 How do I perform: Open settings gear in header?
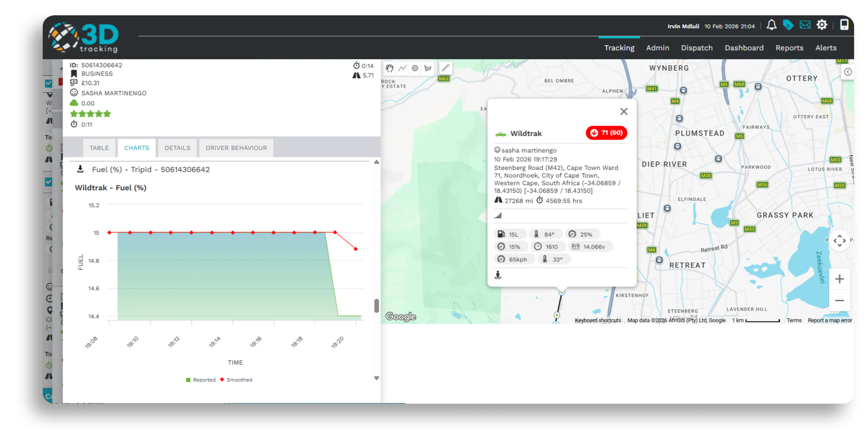coord(822,25)
